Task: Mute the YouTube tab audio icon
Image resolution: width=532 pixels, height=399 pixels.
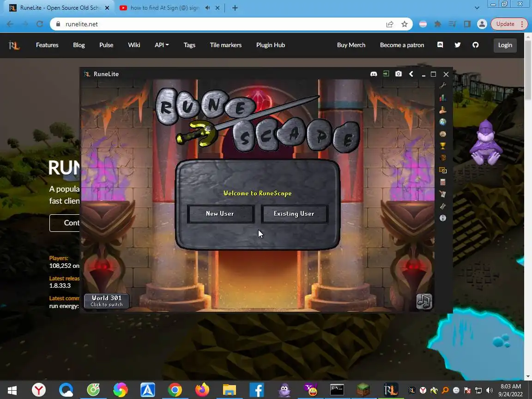Action: pos(208,7)
